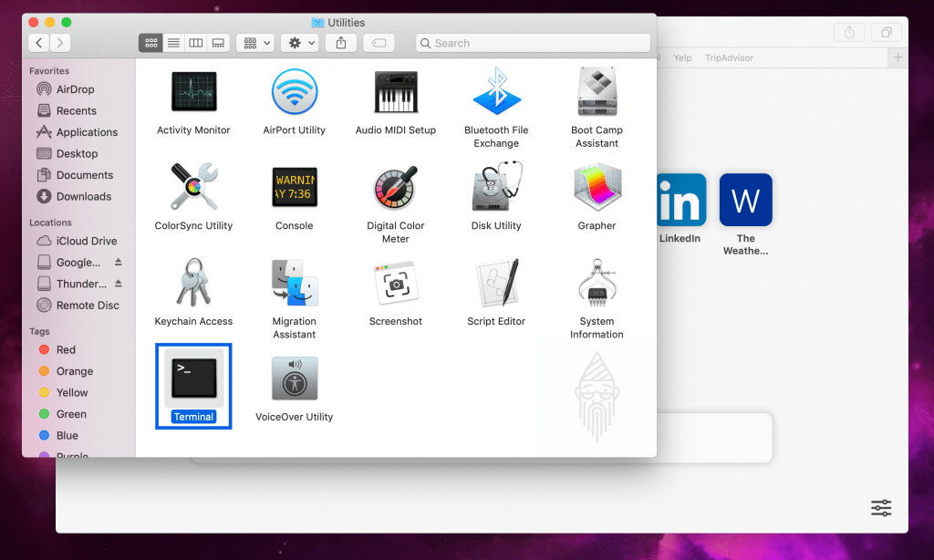Click the Finder Search field

[533, 43]
